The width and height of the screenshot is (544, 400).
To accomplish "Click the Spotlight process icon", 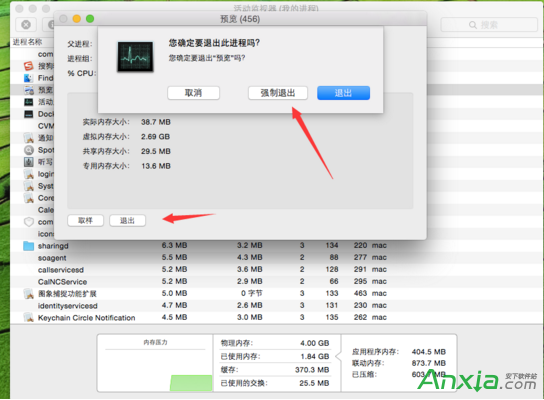I will pyautogui.click(x=28, y=150).
